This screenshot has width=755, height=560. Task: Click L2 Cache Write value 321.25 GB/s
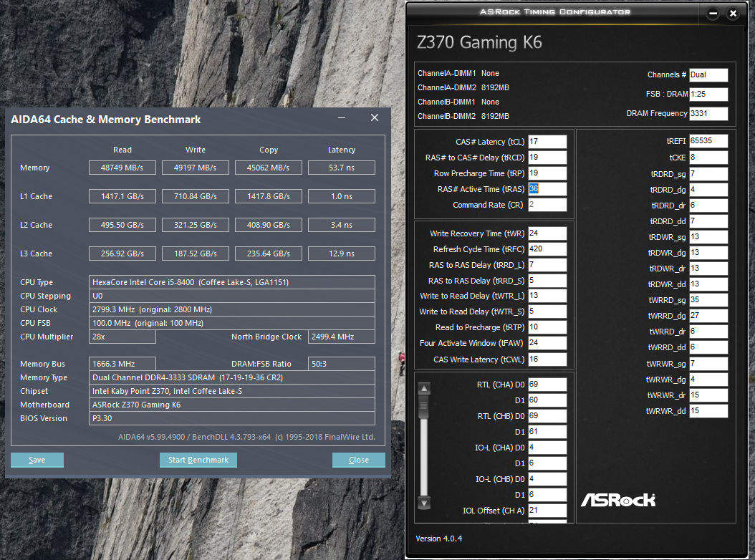coord(196,225)
